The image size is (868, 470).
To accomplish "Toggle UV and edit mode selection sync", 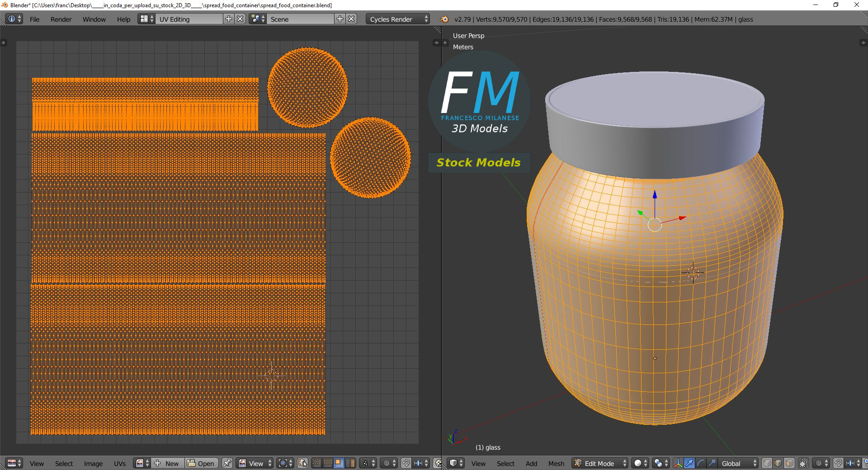I will 303,463.
